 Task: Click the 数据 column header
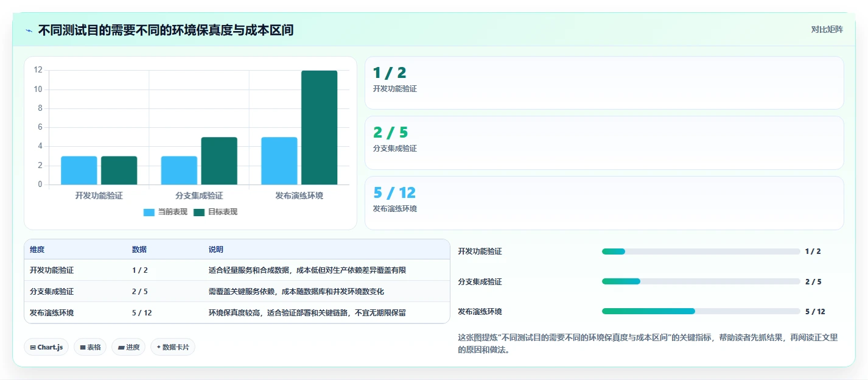click(139, 250)
